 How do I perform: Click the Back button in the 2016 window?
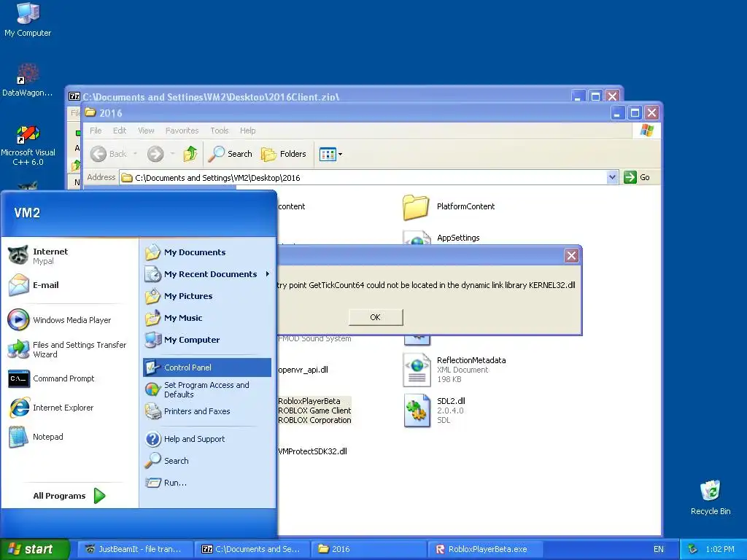coord(109,154)
